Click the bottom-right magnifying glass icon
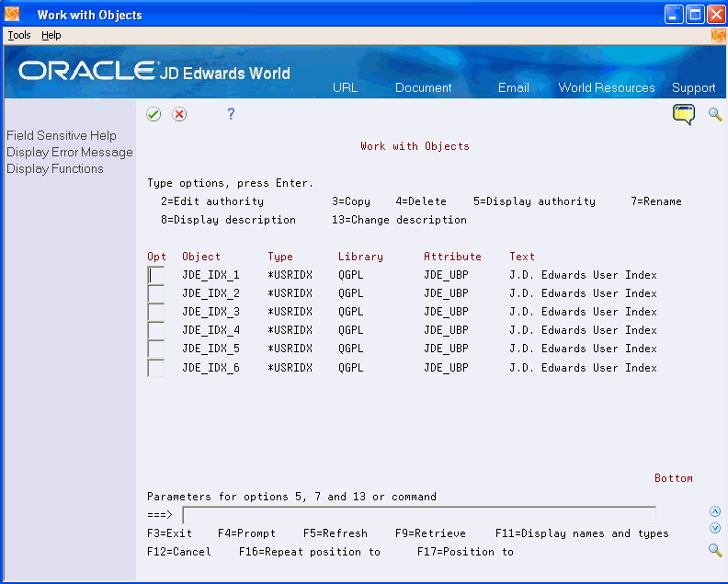 pyautogui.click(x=715, y=551)
